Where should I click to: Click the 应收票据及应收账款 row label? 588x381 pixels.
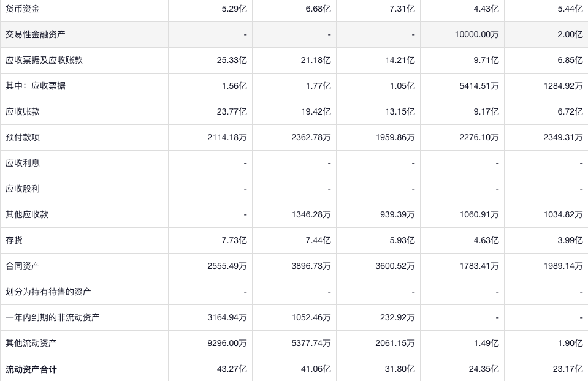tap(44, 60)
